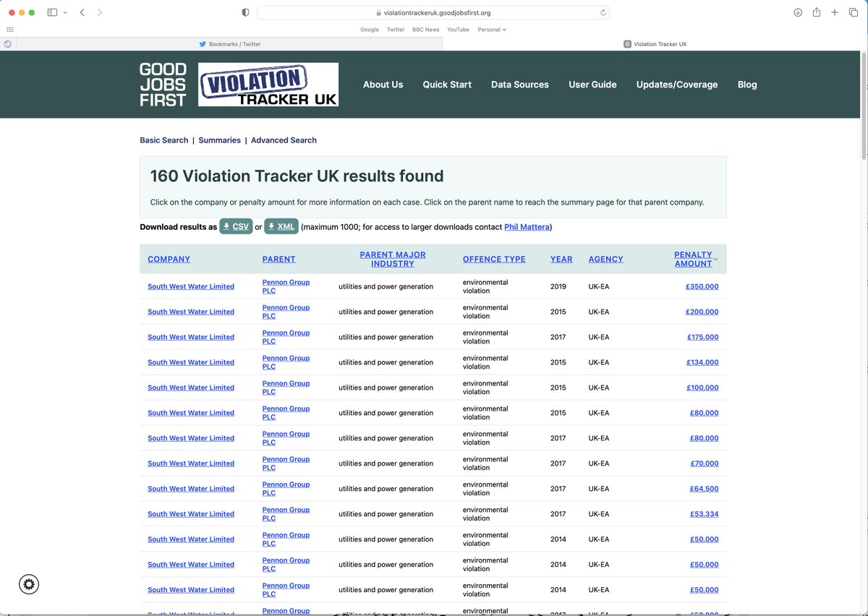Open the sidebar options dropdown arrow
The height and width of the screenshot is (616, 868).
pos(65,12)
